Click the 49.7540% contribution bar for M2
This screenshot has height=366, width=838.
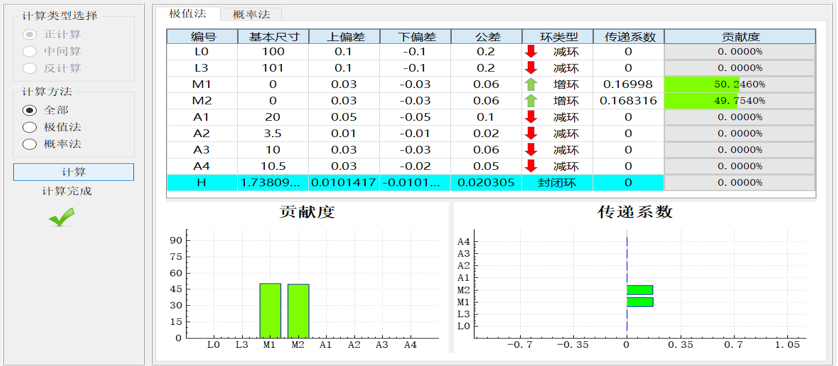(740, 100)
